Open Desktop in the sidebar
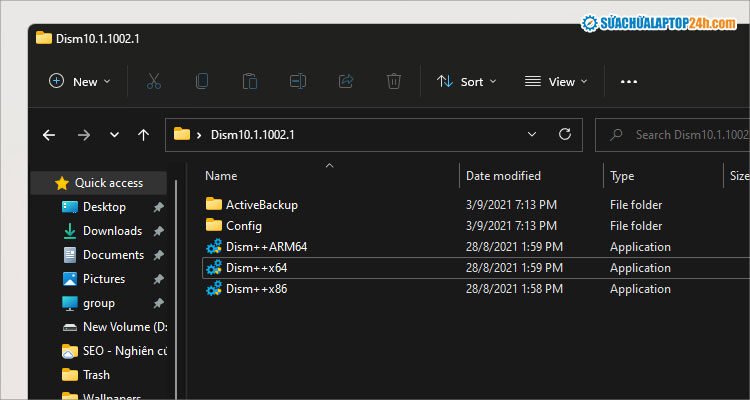The height and width of the screenshot is (400, 750). [x=104, y=207]
